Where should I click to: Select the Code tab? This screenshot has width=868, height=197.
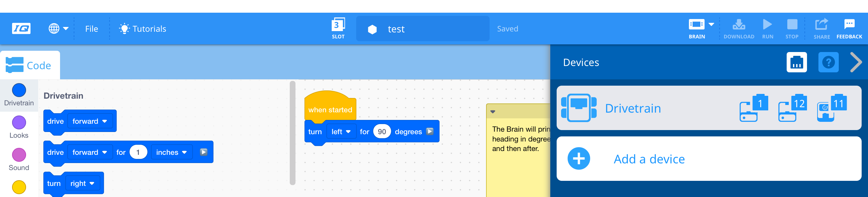point(30,66)
